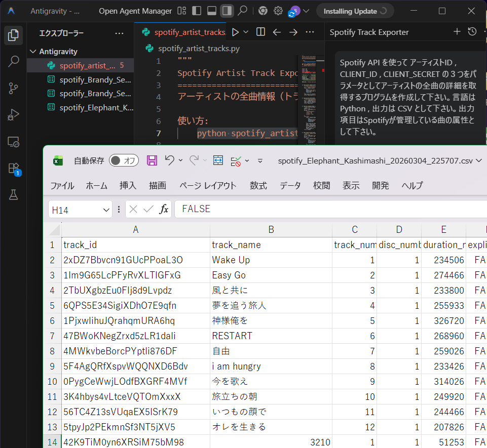The image size is (487, 448).
Task: Open the Extensions view with update badge
Action: click(x=14, y=169)
